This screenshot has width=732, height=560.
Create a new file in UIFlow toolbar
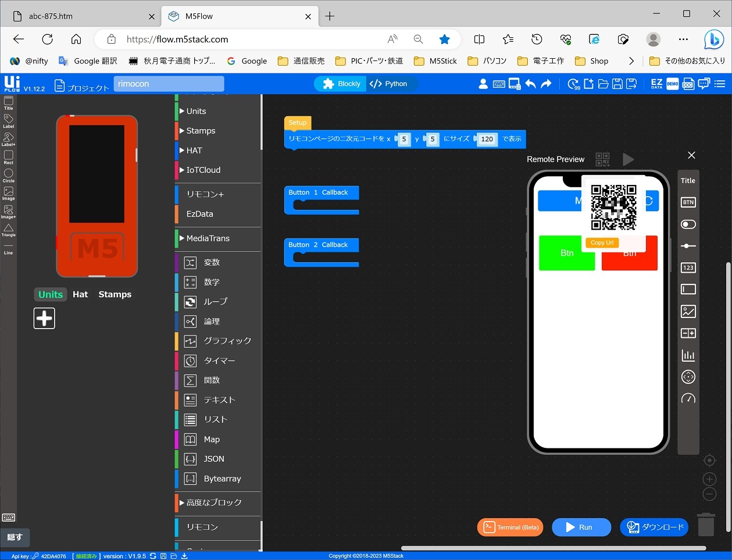588,84
